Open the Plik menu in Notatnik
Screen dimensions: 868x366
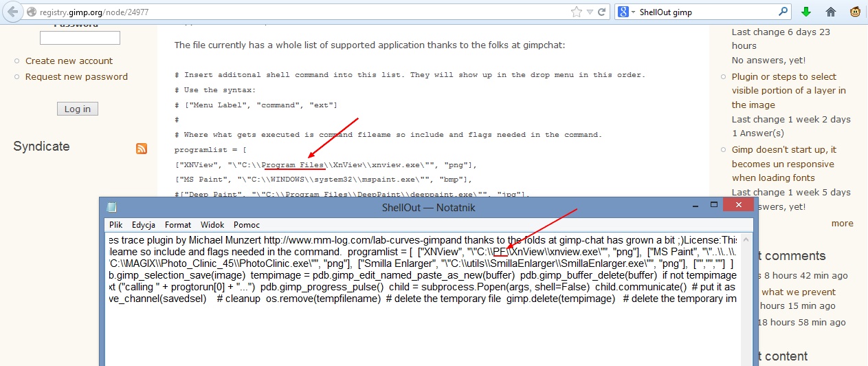pos(115,224)
